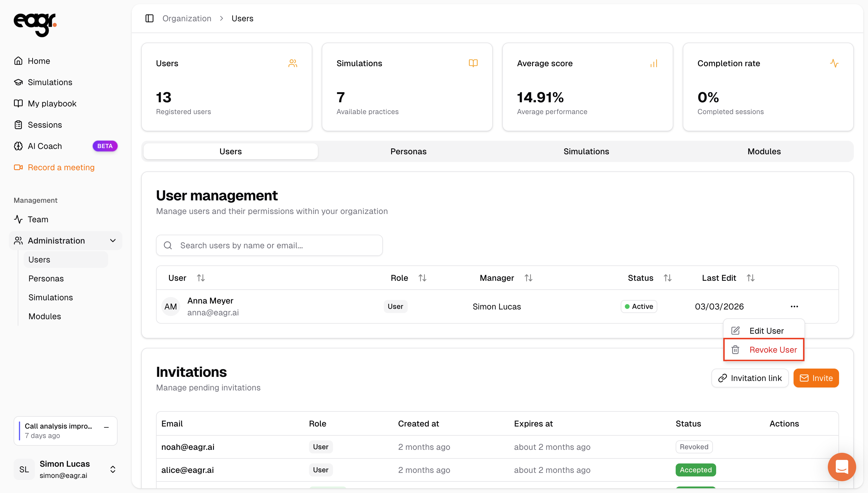Viewport: 868px width, 493px height.
Task: Sort table by Status column
Action: point(667,278)
